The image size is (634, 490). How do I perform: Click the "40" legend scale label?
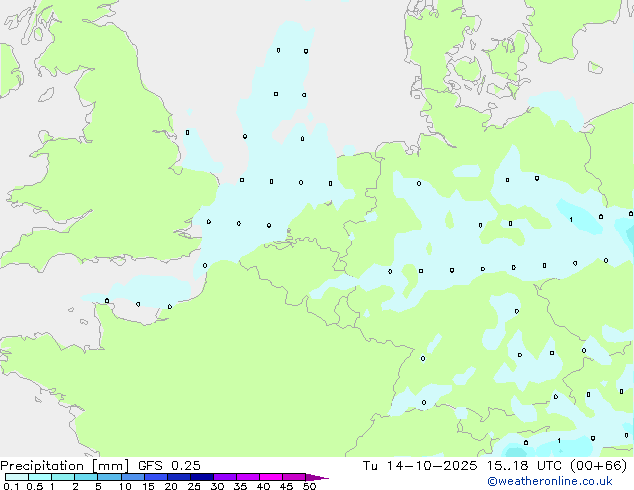click(263, 486)
